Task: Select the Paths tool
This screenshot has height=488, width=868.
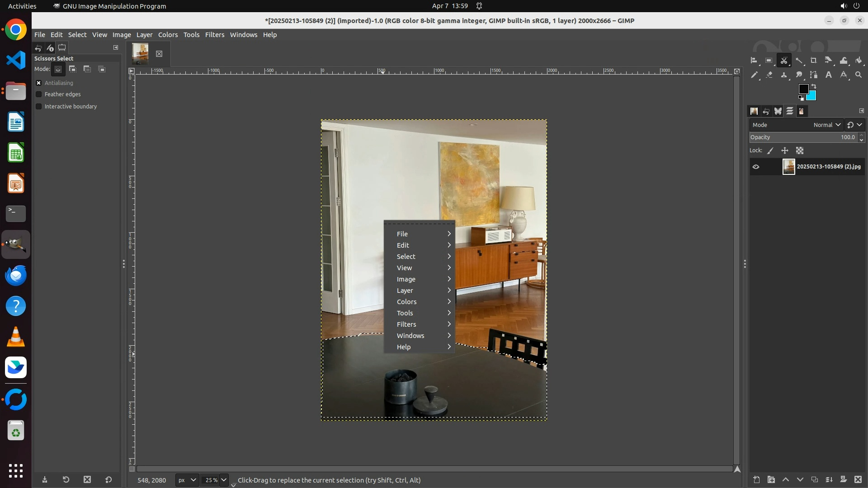Action: coord(814,75)
